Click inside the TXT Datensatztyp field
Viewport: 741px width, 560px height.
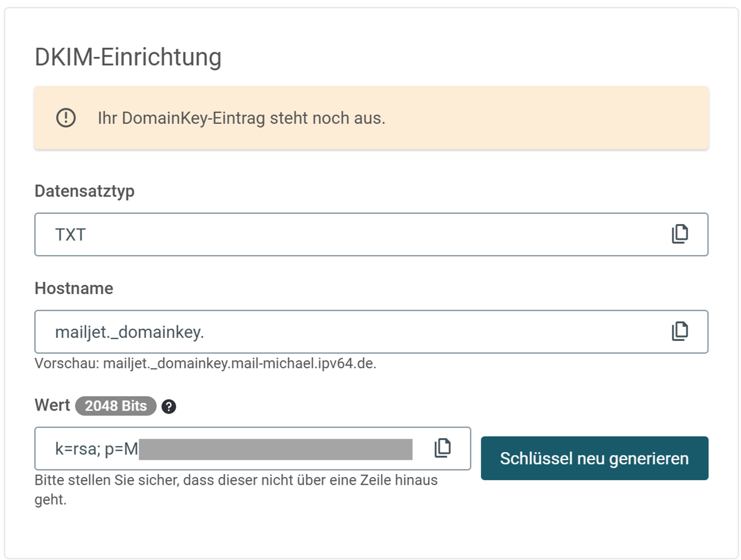pos(349,234)
